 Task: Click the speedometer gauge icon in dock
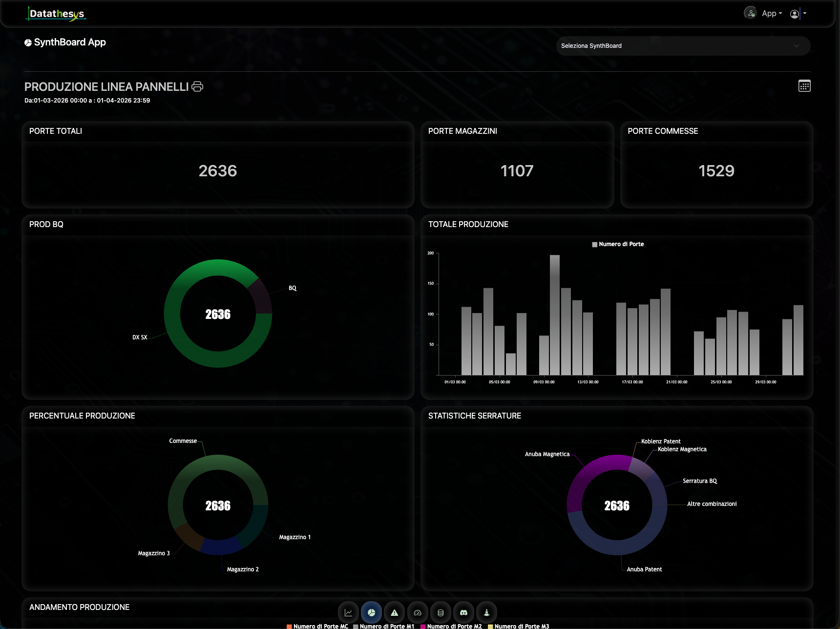[x=418, y=612]
